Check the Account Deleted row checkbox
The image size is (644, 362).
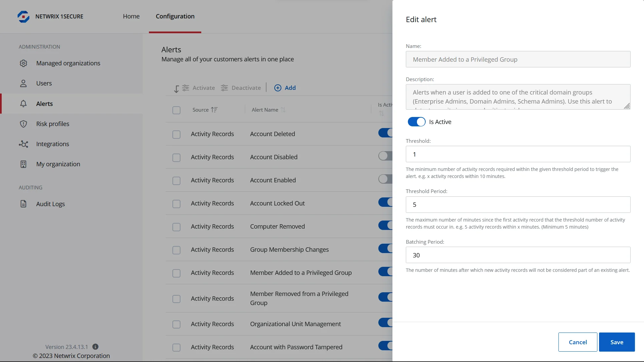tap(176, 134)
